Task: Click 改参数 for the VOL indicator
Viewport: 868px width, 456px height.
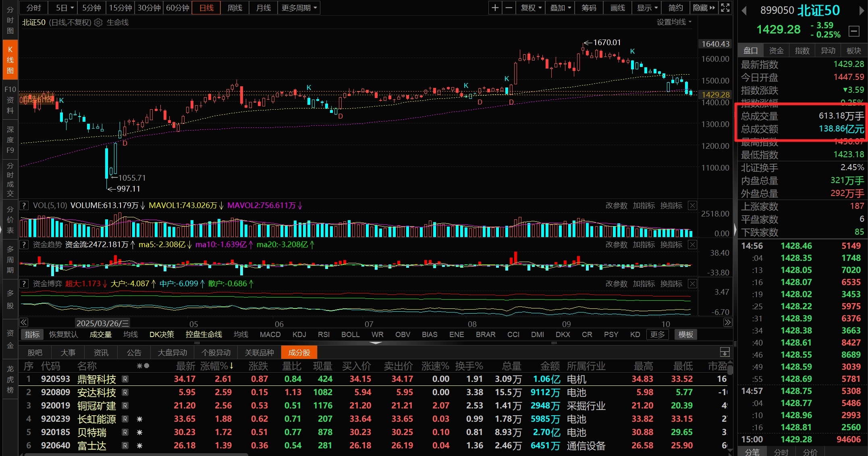Action: click(x=616, y=206)
